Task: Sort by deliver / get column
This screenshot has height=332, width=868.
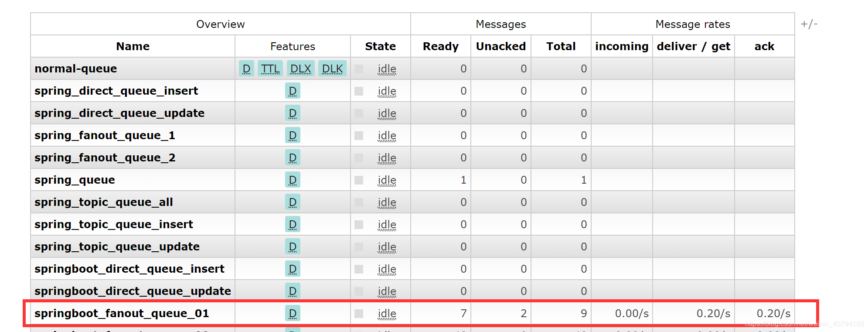Action: pyautogui.click(x=694, y=46)
